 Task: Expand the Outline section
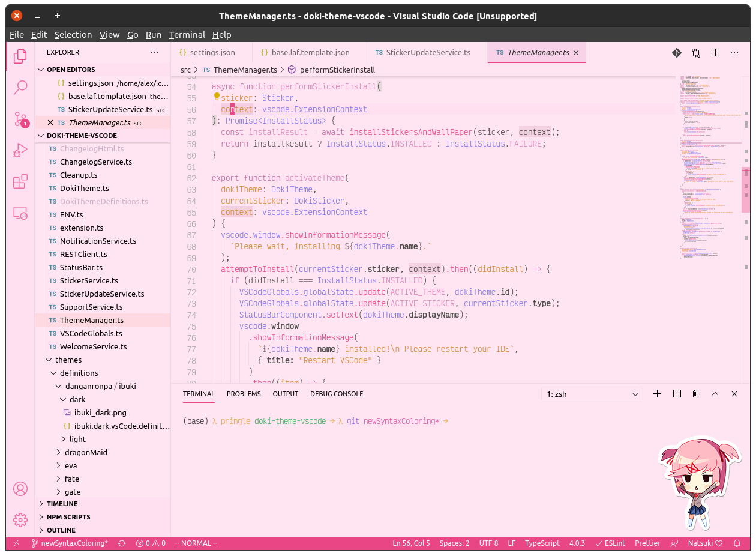point(103,530)
